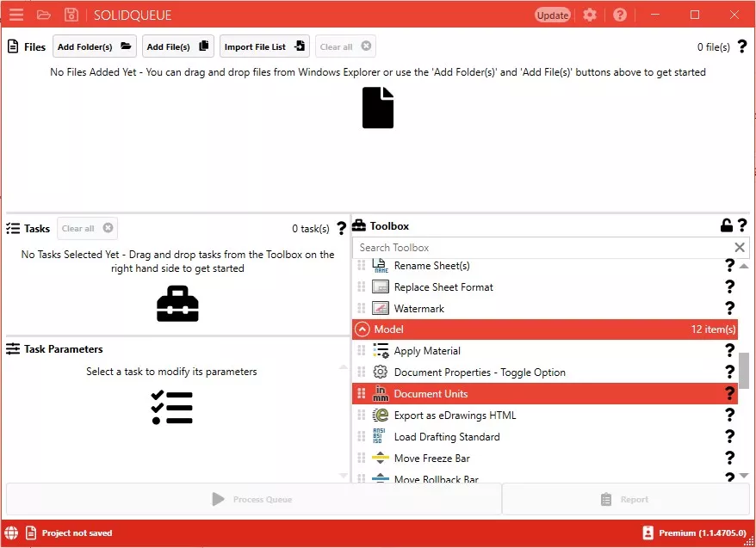Open the hamburger menu
Viewport: 756px width, 548px height.
pyautogui.click(x=15, y=15)
